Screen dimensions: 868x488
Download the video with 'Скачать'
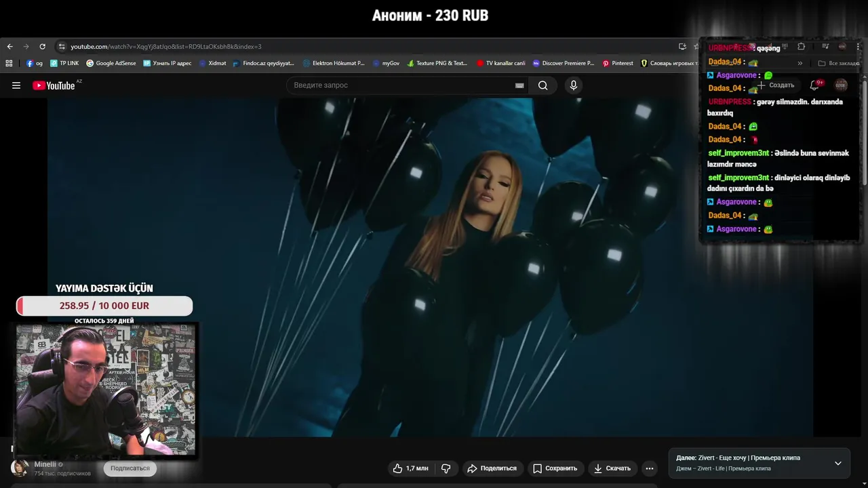click(612, 468)
